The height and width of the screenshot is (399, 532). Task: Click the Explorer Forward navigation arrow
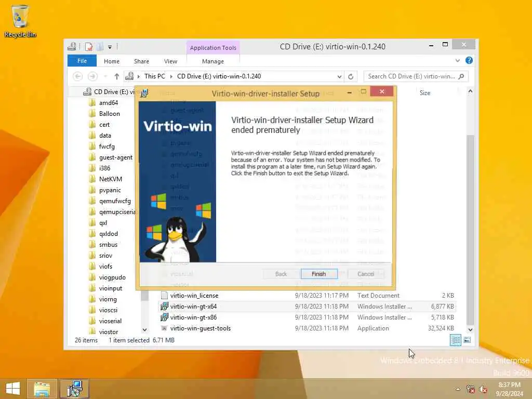[x=92, y=76]
